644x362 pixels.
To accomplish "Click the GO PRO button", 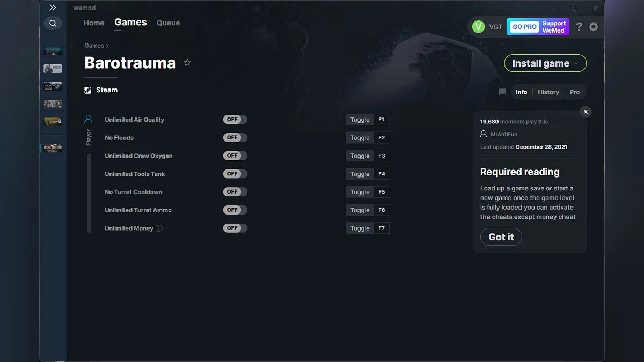I will tap(524, 27).
